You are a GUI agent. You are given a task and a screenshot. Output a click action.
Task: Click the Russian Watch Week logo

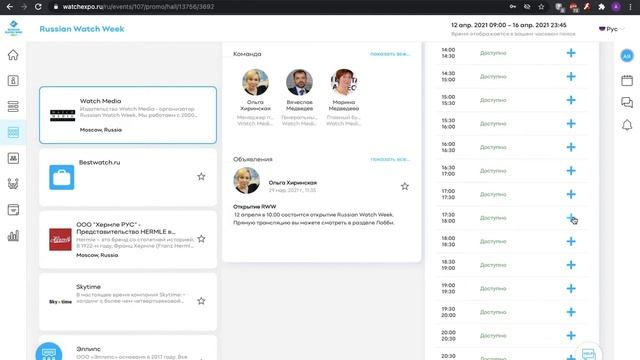click(13, 29)
